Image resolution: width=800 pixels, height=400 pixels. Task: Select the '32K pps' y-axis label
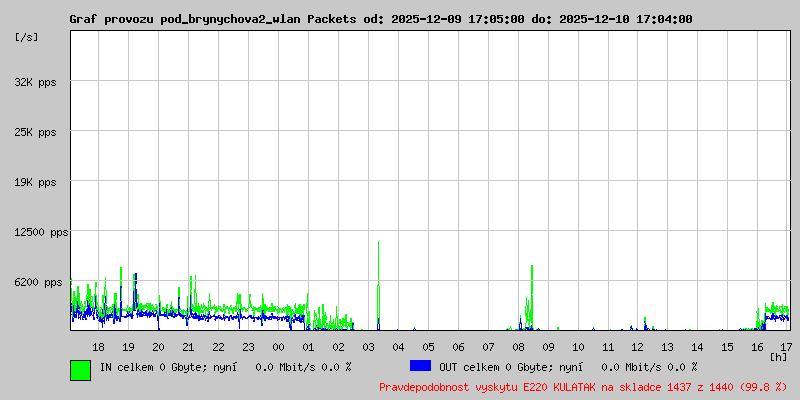coord(35,82)
